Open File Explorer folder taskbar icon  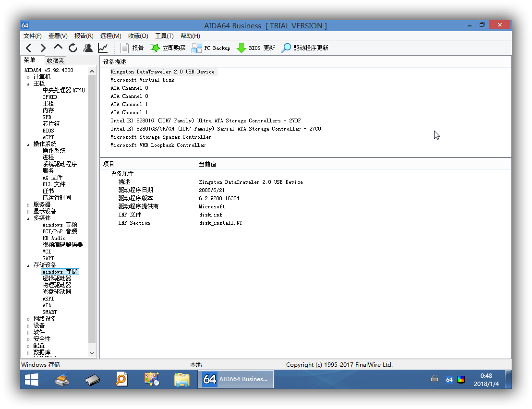point(182,380)
